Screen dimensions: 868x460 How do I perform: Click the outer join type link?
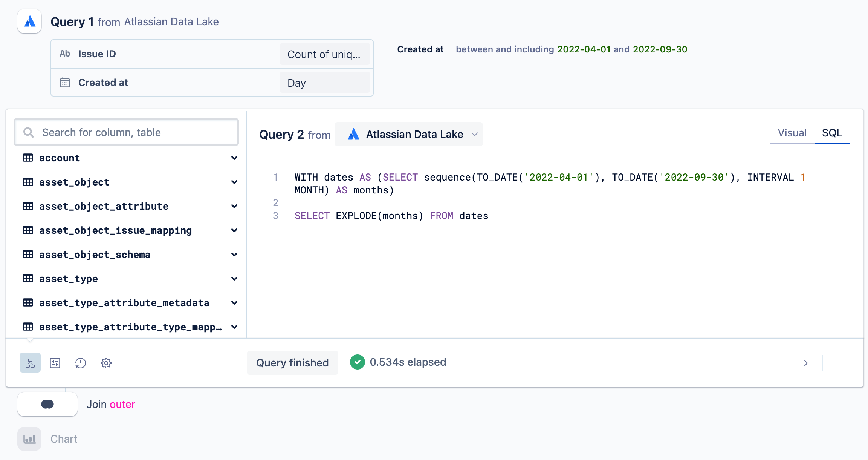point(122,404)
